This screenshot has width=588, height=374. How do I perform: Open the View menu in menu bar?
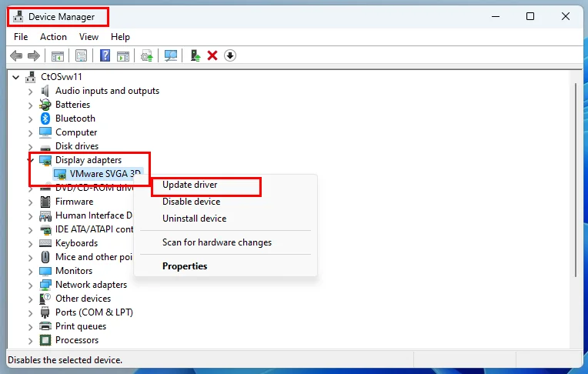pos(89,36)
